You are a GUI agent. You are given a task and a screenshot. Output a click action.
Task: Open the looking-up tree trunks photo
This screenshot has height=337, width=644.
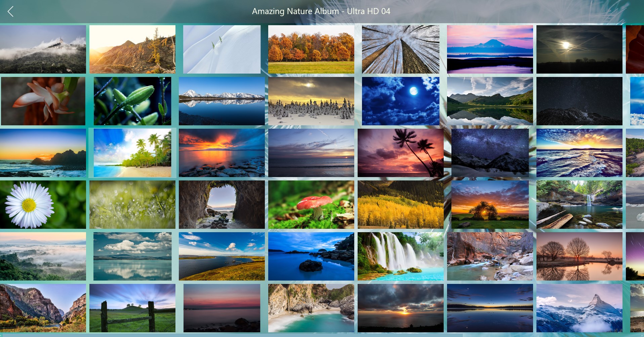401,49
